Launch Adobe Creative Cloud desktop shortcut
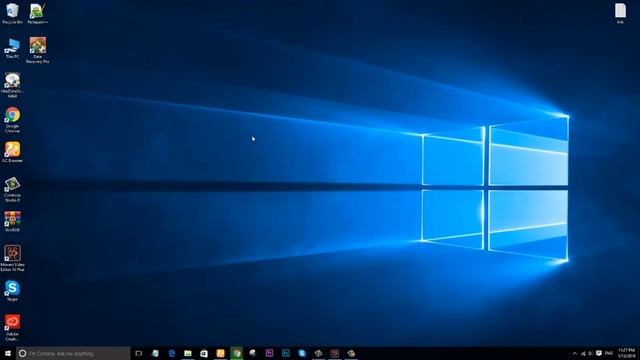The width and height of the screenshot is (640, 360). coord(12,327)
